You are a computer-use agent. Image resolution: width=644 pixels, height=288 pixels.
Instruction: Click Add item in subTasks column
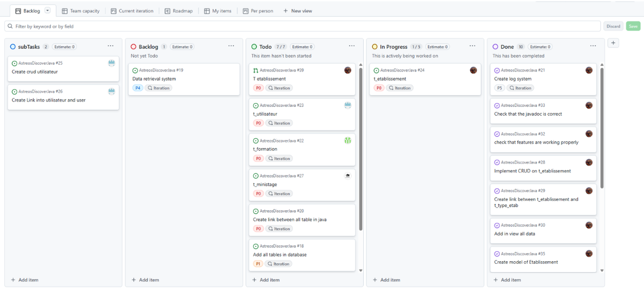25,280
